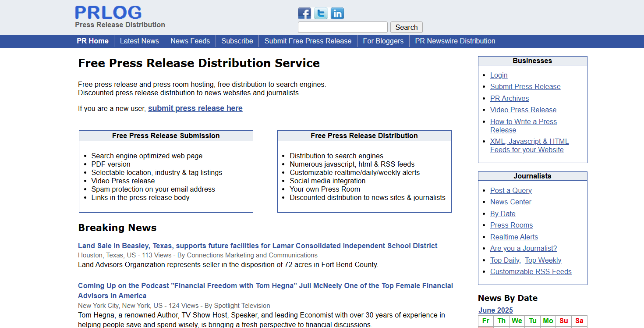Follow the 'submit press release here' link
Viewport: 644px width, 328px height.
point(195,108)
